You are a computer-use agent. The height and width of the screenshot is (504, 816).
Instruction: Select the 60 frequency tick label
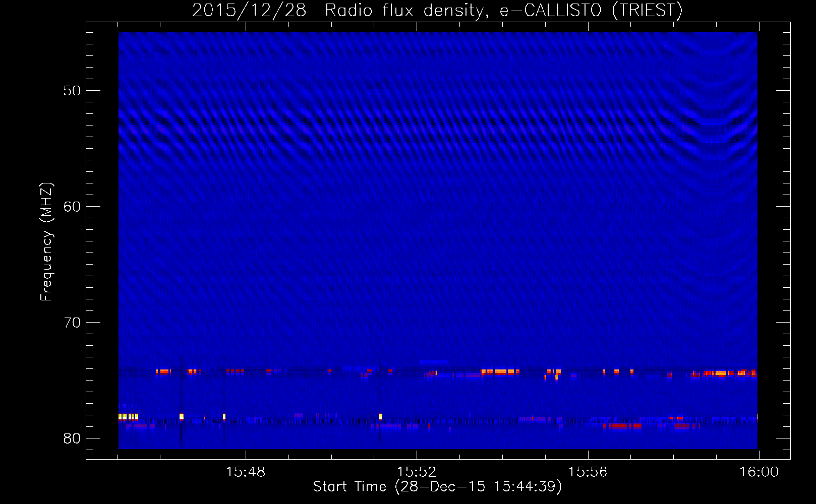click(72, 207)
